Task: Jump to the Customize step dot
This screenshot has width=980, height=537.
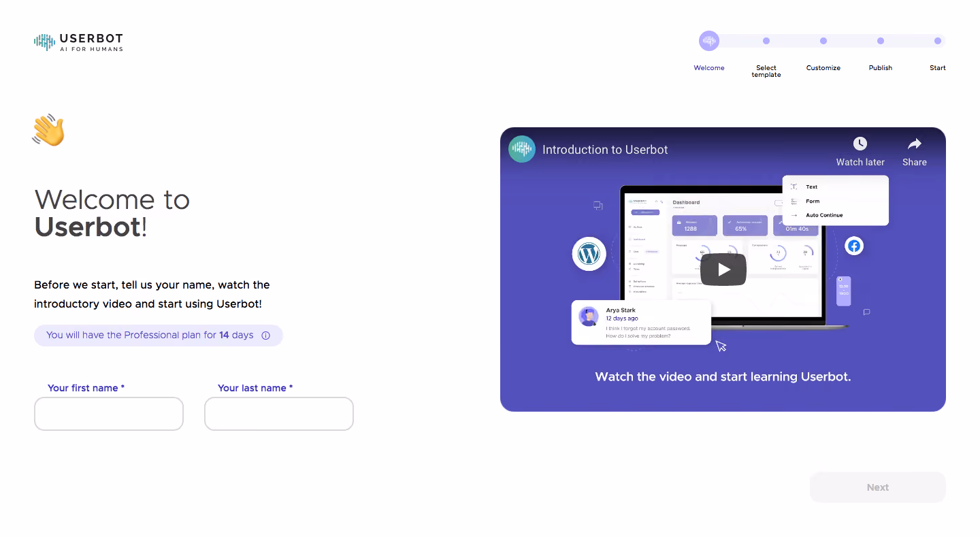Action: 823,41
